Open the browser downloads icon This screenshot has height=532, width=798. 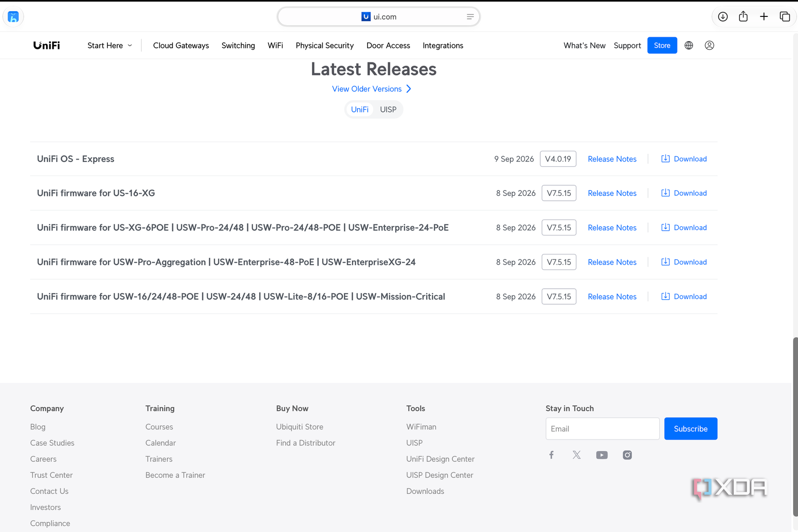723,17
